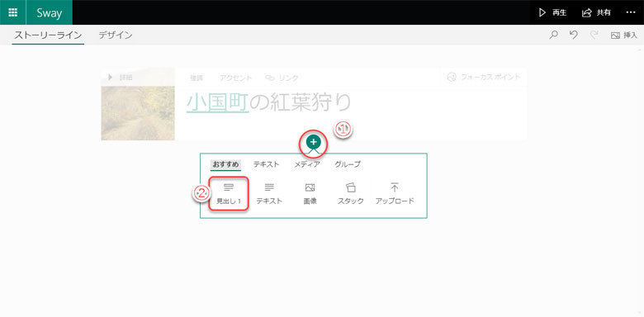644x317 pixels.
Task: Switch to the ストーリーライン tab
Action: pos(48,35)
